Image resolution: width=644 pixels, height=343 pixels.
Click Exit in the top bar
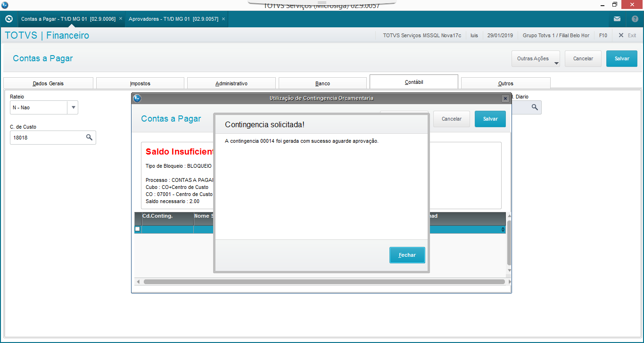[627, 35]
